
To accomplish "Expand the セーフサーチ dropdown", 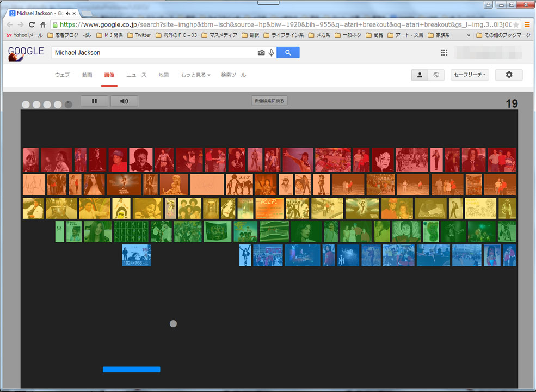I will (x=470, y=75).
